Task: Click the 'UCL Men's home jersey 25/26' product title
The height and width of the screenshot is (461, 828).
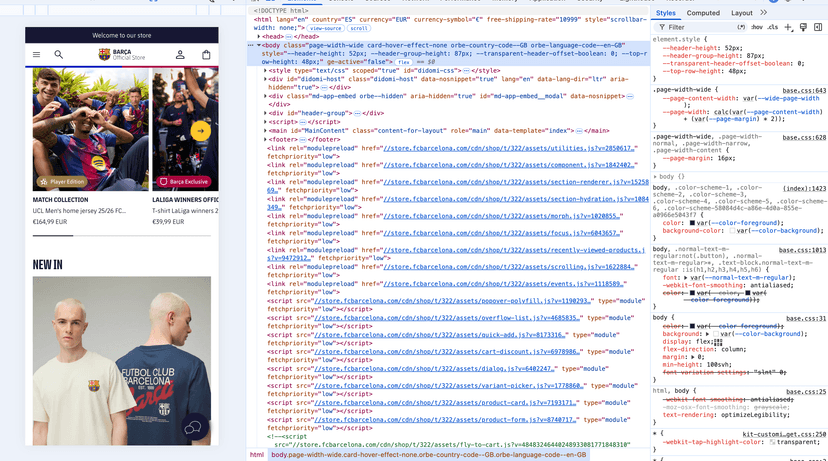Action: (x=79, y=211)
